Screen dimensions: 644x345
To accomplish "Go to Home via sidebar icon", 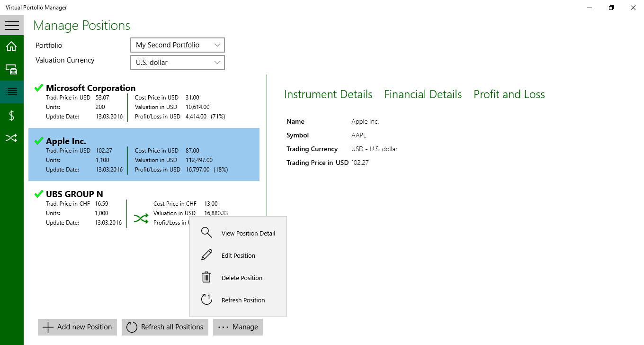I will [11, 46].
